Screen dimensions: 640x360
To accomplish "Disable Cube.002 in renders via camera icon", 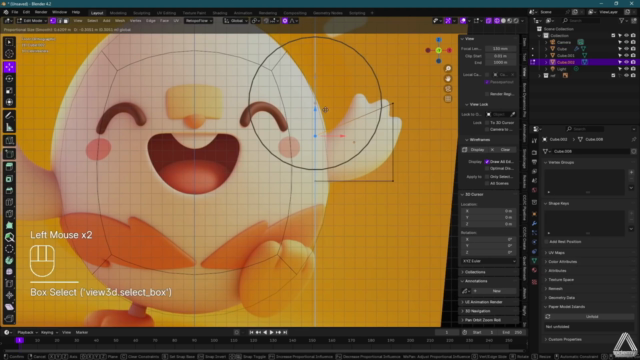I will 633,62.
